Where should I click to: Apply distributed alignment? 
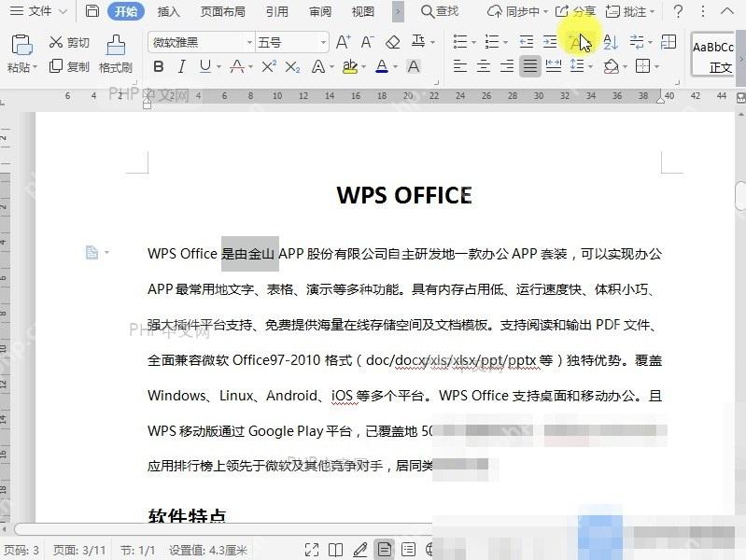[x=554, y=66]
